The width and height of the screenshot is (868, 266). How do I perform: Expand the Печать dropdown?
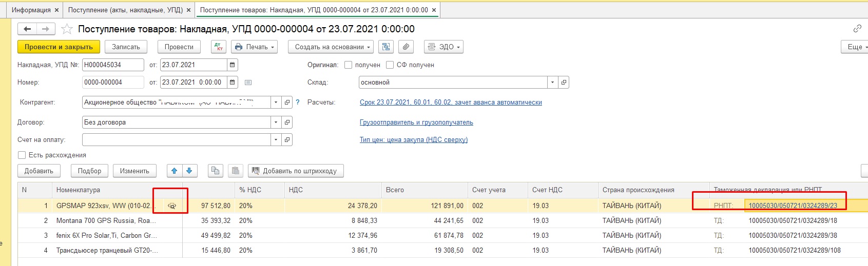click(x=254, y=47)
